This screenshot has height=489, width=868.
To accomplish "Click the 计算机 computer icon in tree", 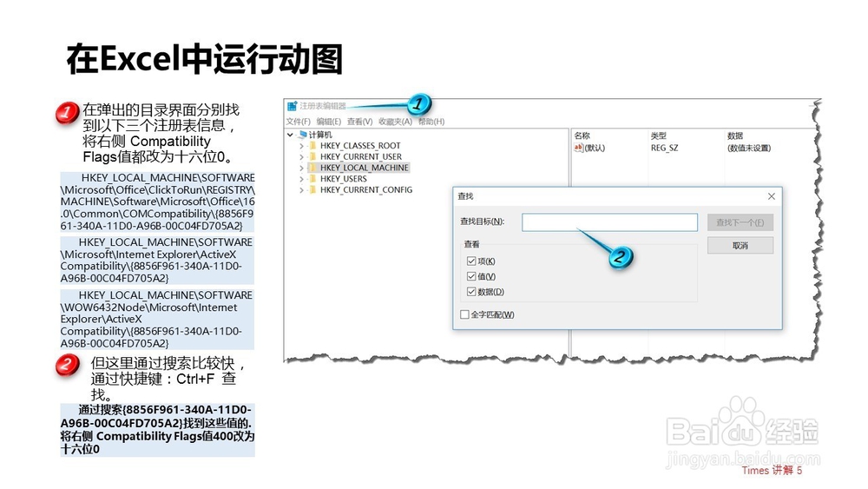I will coord(302,135).
